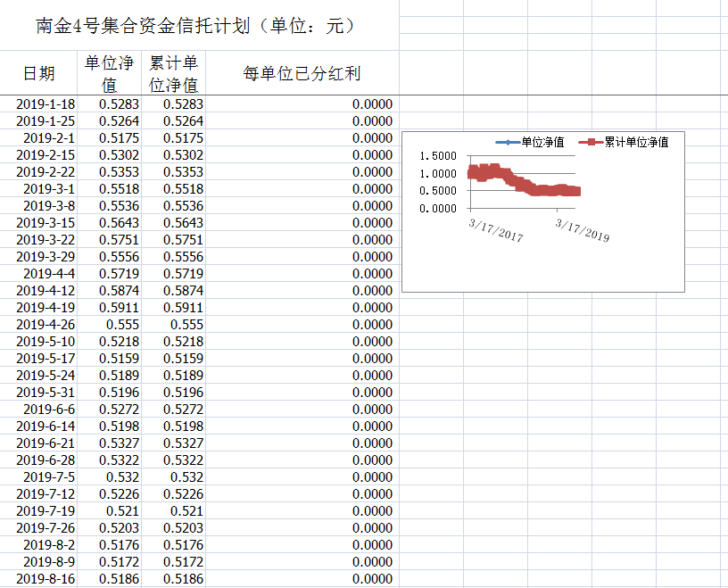
Task: Click 累计单位净值 cell in the 2019-1-25 row
Action: [x=173, y=120]
